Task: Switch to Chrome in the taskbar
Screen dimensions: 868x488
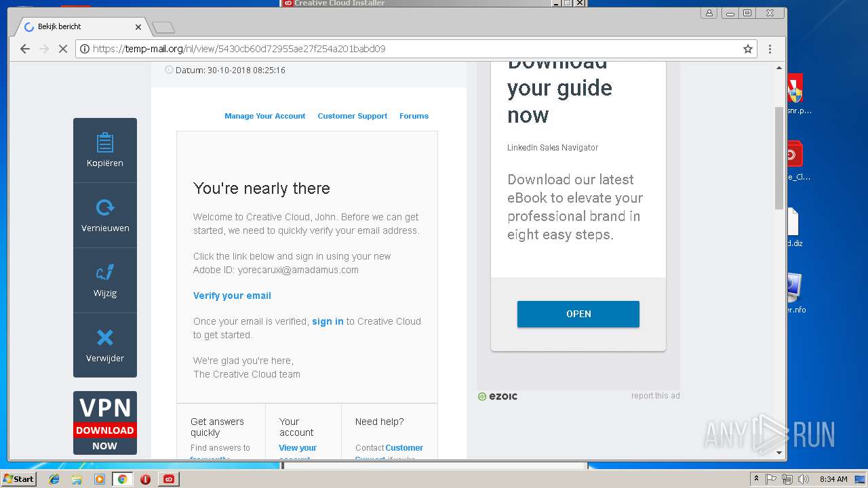Action: (123, 479)
